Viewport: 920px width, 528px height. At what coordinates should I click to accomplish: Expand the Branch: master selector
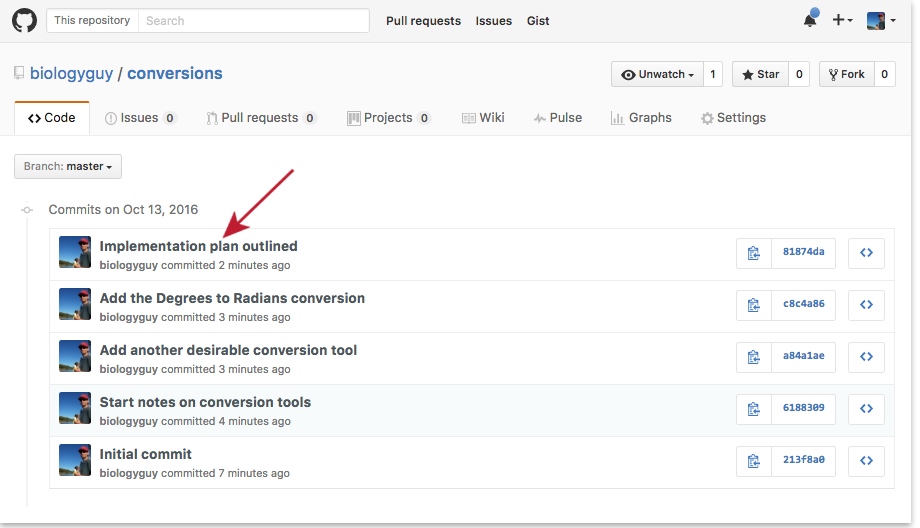(68, 167)
